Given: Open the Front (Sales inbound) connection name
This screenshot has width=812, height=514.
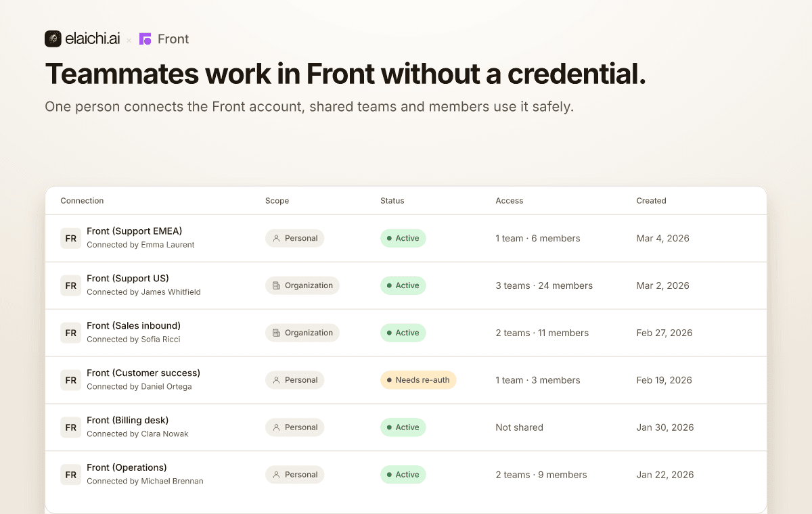Looking at the screenshot, I should pos(134,326).
